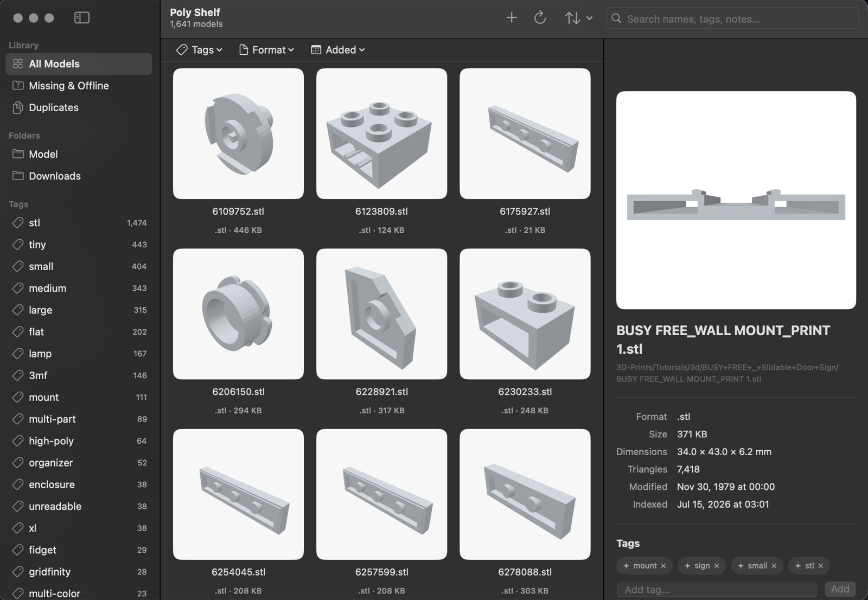The image size is (868, 600).
Task: Remove the sign tag from the model
Action: [717, 566]
